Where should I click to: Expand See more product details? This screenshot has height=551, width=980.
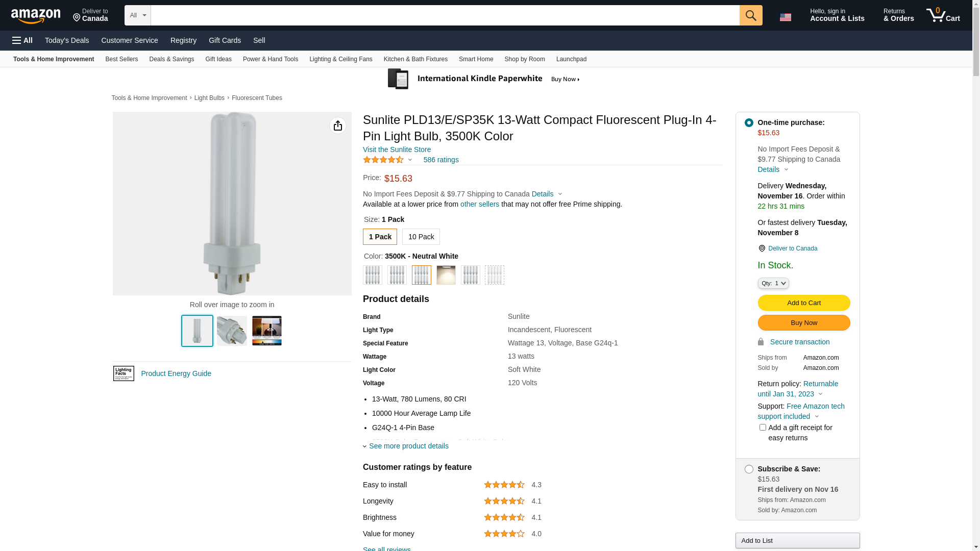click(x=408, y=446)
